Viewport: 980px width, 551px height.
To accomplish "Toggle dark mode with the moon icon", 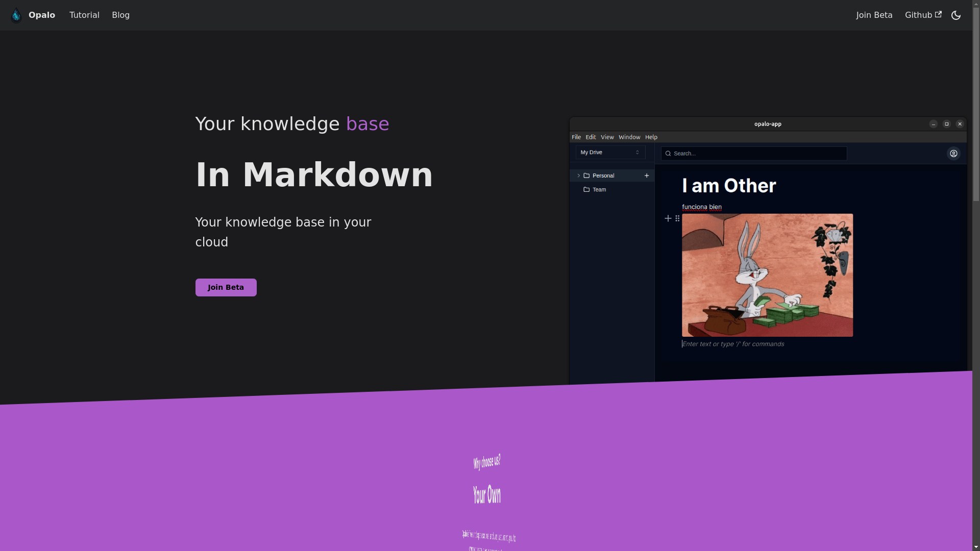I will click(x=956, y=15).
